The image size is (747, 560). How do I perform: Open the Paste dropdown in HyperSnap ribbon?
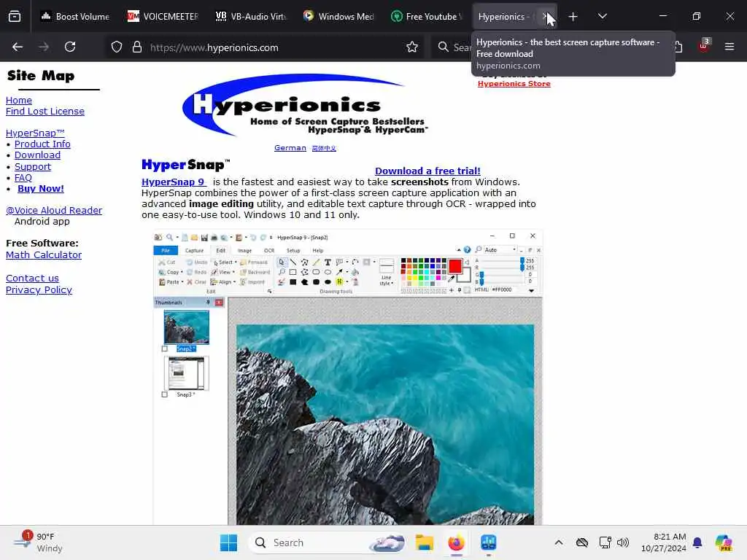pyautogui.click(x=182, y=282)
